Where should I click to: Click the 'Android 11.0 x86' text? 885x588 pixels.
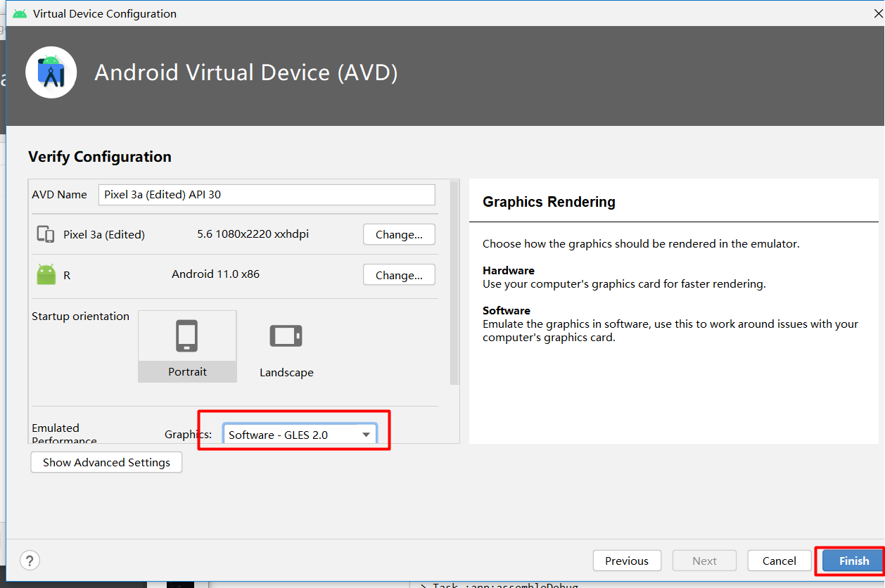click(215, 274)
